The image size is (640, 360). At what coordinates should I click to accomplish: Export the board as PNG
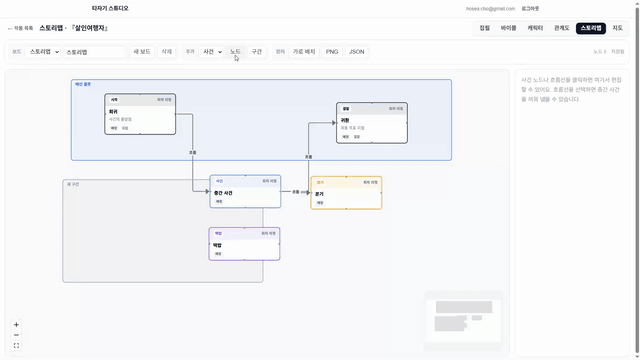click(x=332, y=52)
